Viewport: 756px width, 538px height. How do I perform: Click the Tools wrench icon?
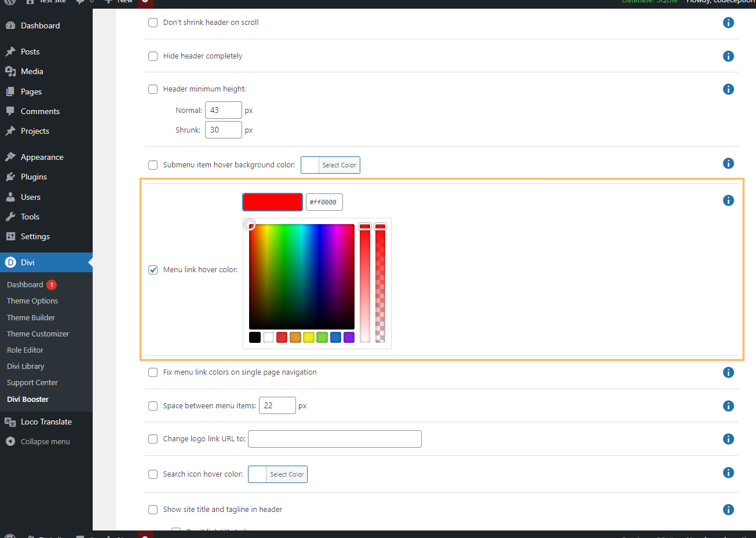tap(10, 217)
